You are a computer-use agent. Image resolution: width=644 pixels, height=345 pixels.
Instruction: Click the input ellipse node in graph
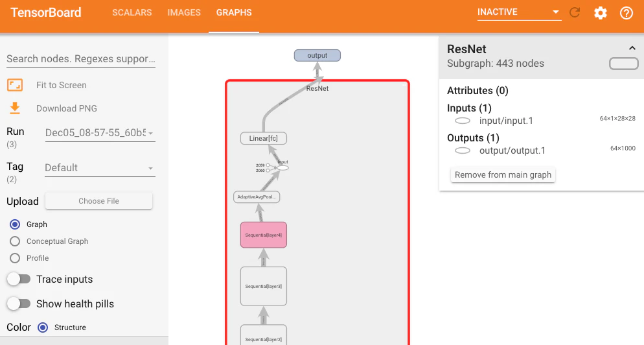coord(283,168)
